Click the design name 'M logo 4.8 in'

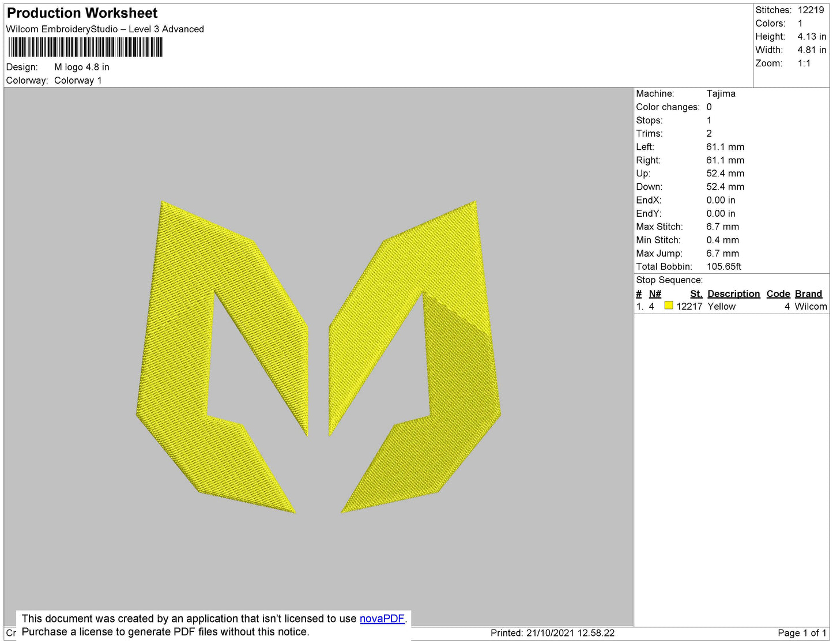pyautogui.click(x=82, y=67)
